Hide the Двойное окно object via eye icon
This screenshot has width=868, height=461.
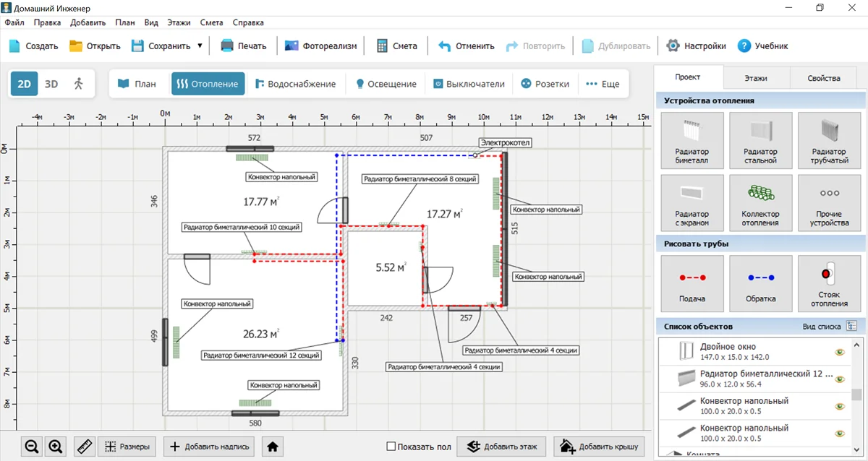click(840, 352)
